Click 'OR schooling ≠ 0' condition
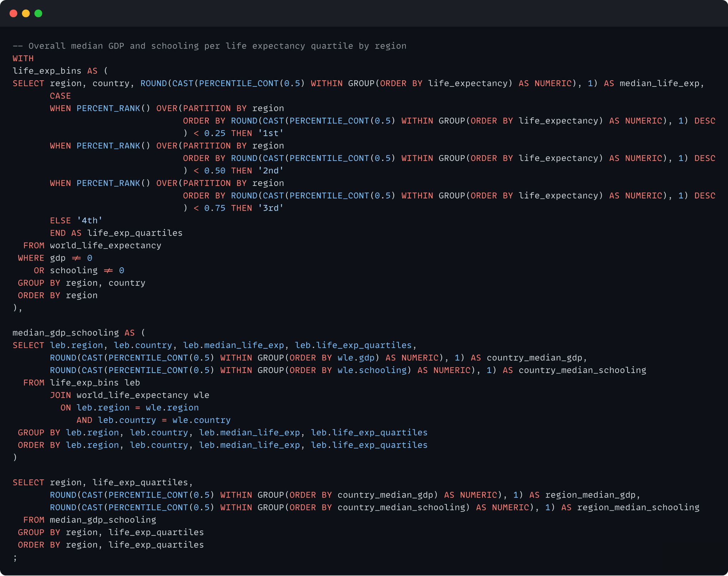Viewport: 728px width, 576px height. (x=79, y=271)
